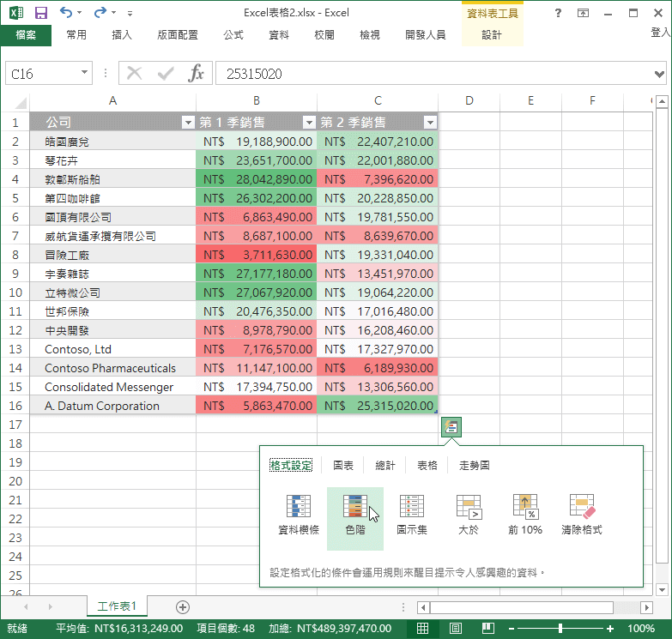The height and width of the screenshot is (639, 672).
Task: Click cell NT$ 28,042,890.00
Action: click(257, 179)
